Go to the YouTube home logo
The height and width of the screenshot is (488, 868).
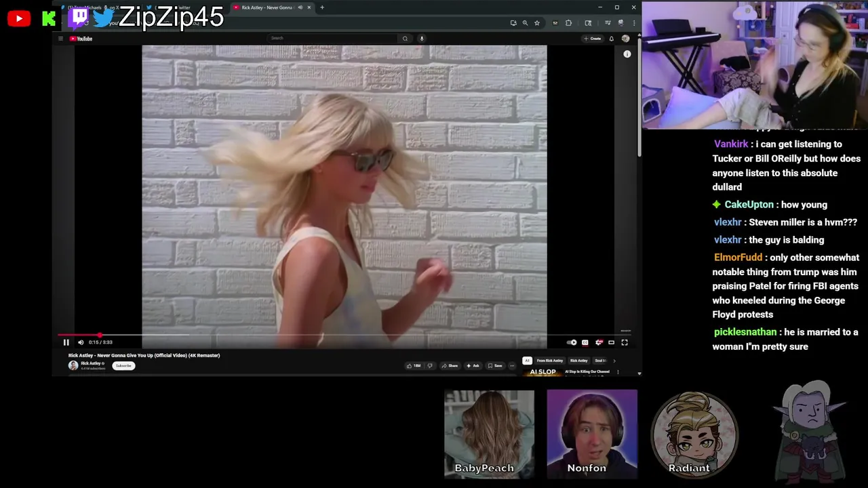tap(81, 39)
